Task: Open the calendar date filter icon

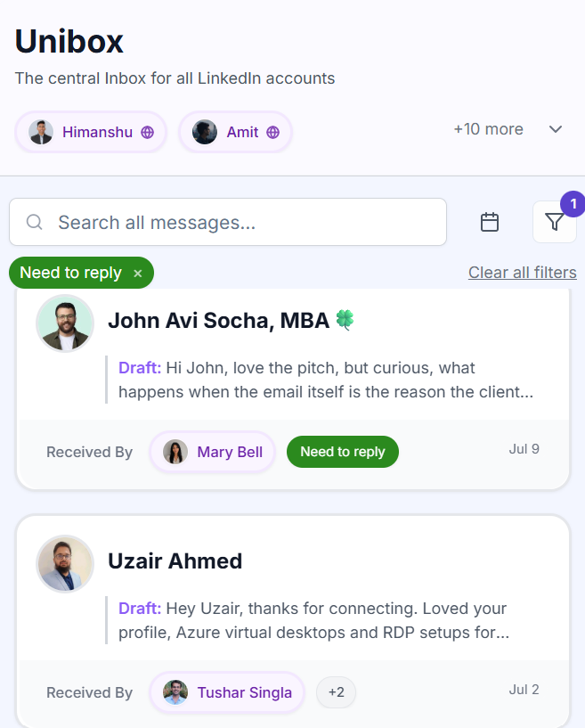Action: (x=490, y=222)
